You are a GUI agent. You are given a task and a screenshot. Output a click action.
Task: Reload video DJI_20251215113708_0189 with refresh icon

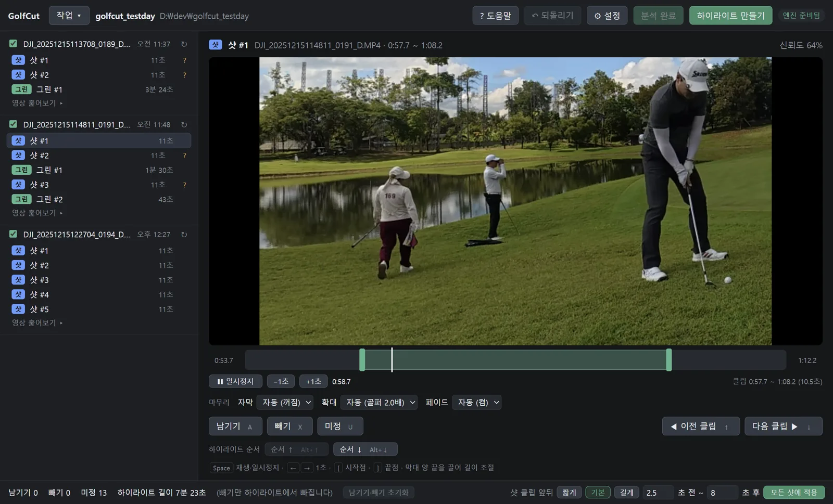tap(184, 44)
